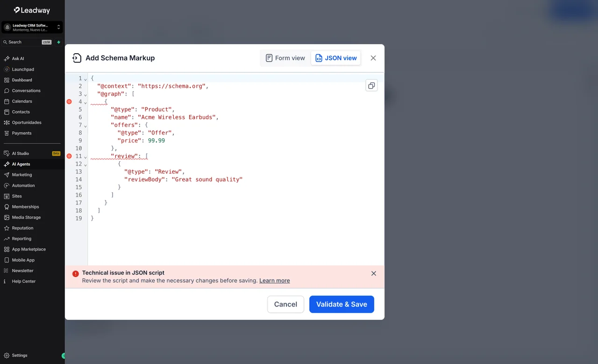Click the "Review" type value on line 13

coord(168,171)
